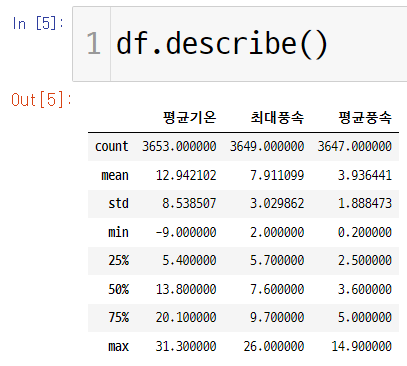
Task: Click line number 1 in code cell
Action: 93,43
